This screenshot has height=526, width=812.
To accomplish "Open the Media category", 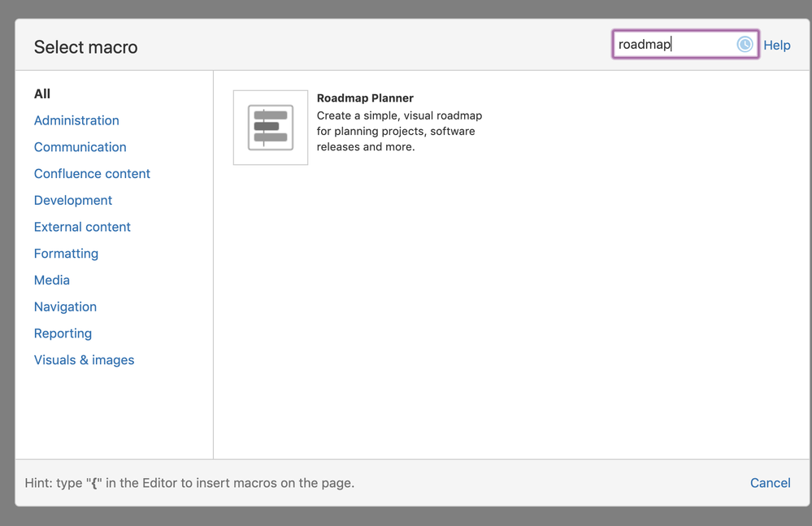I will [x=52, y=280].
